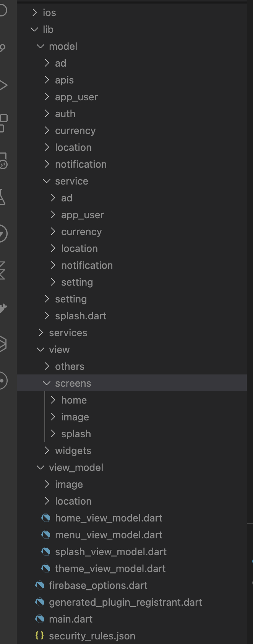Open splash_view_model.dart

pyautogui.click(x=111, y=551)
